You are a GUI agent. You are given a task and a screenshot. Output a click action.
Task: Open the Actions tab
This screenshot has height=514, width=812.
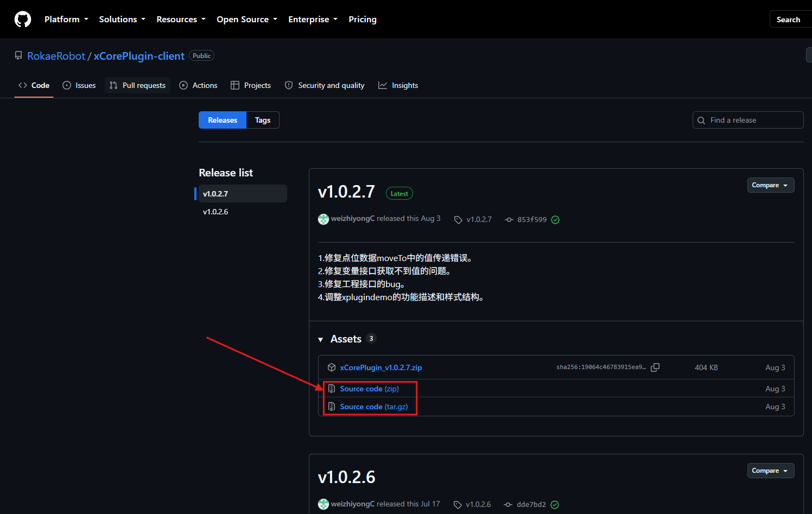(x=198, y=85)
